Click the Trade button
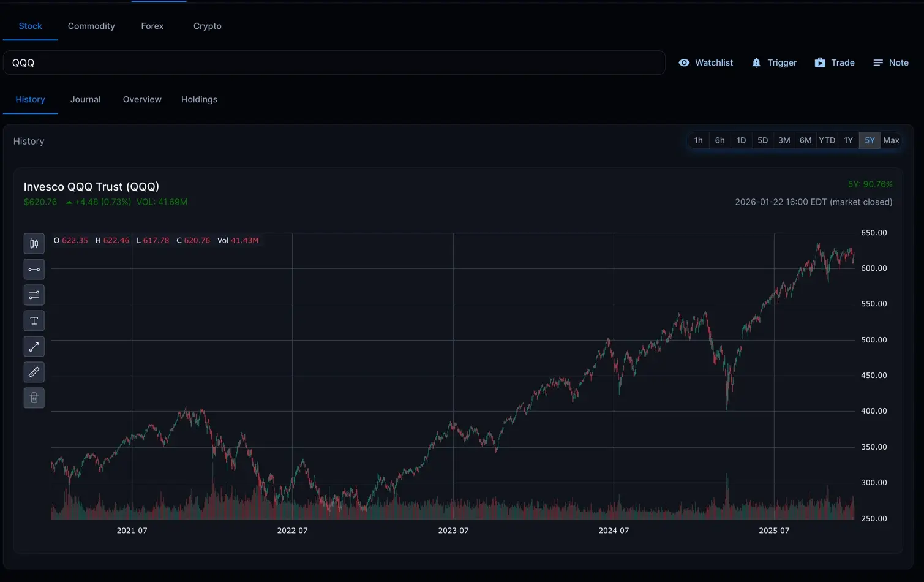This screenshot has height=582, width=924. tap(835, 63)
